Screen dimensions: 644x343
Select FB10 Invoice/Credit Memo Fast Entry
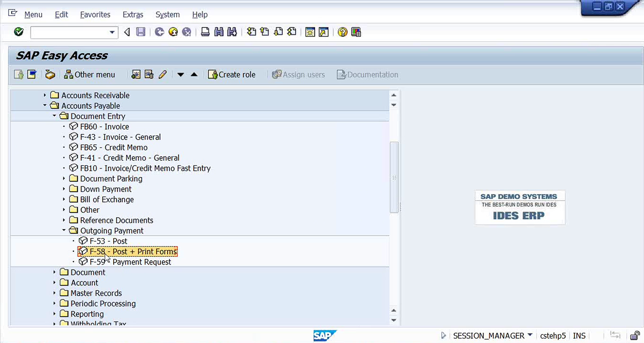[x=145, y=168]
